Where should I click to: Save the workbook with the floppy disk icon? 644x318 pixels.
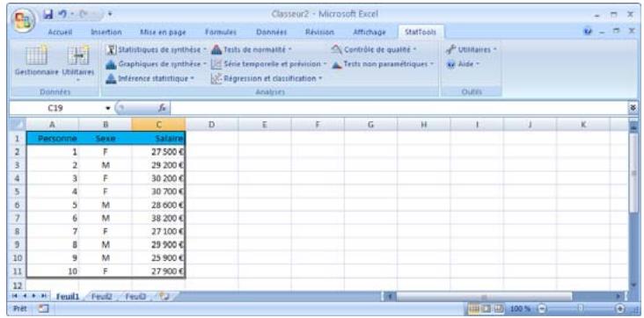[48, 14]
